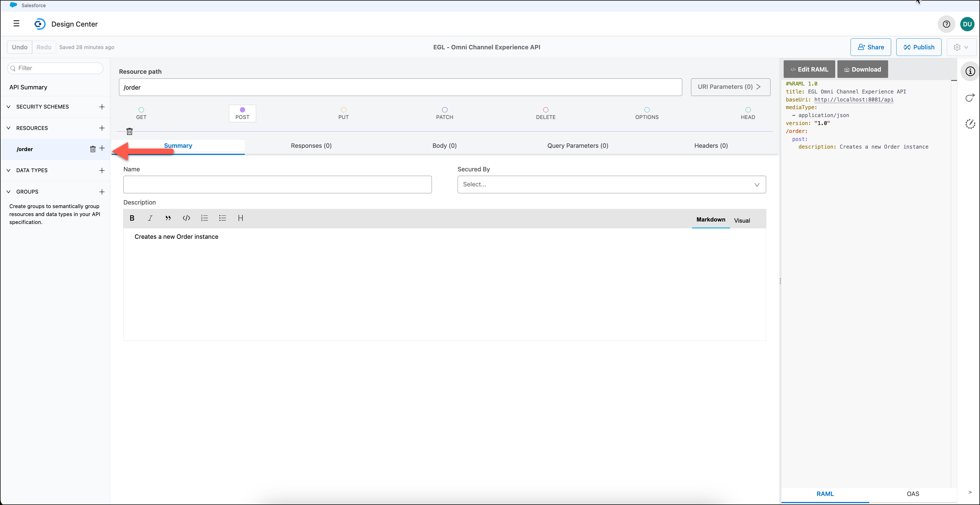
Task: Click the Publish button
Action: coord(918,47)
